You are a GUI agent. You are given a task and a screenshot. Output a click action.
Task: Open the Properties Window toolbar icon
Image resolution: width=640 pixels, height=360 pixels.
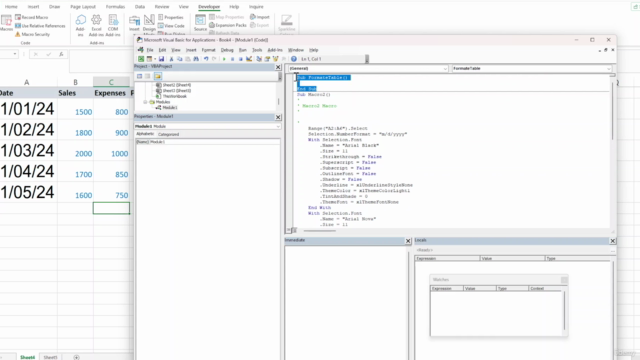click(x=267, y=59)
